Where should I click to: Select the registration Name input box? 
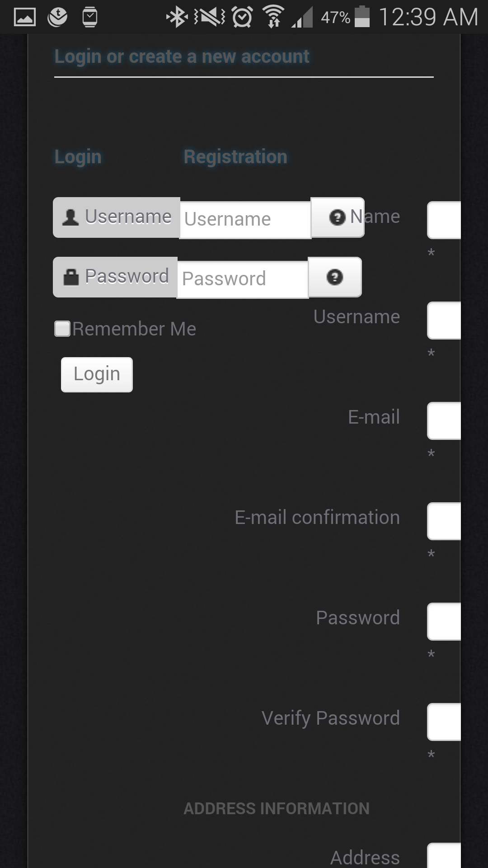coord(444,220)
